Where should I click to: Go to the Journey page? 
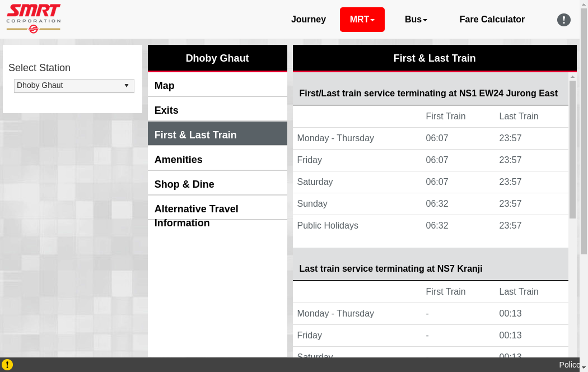(x=308, y=20)
